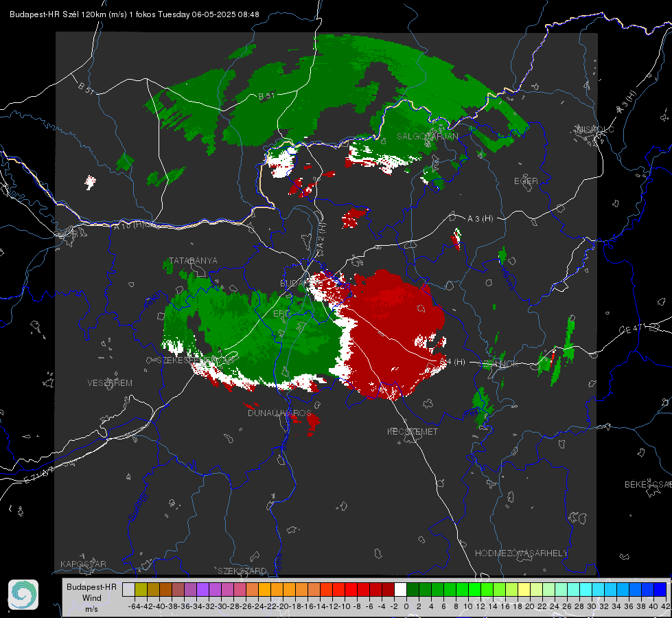The width and height of the screenshot is (672, 618).
Task: Click the '0' legend value
Action: (x=406, y=606)
